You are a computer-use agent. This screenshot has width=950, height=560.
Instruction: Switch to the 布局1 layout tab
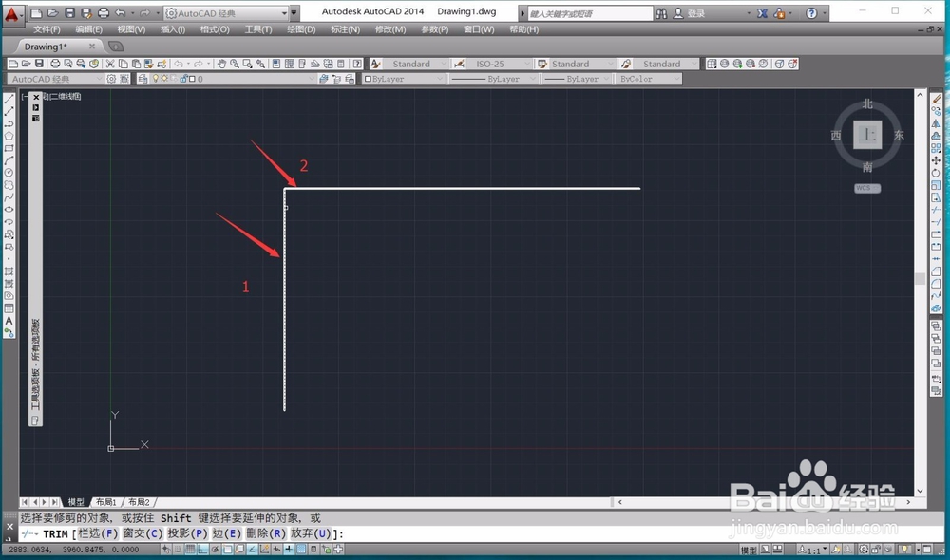pos(106,502)
